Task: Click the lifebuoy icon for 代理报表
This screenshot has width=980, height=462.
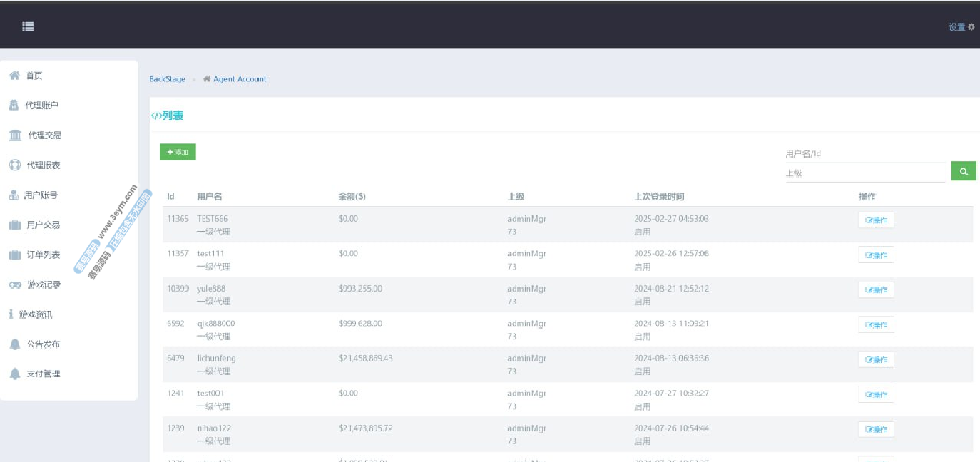Action: pos(14,165)
